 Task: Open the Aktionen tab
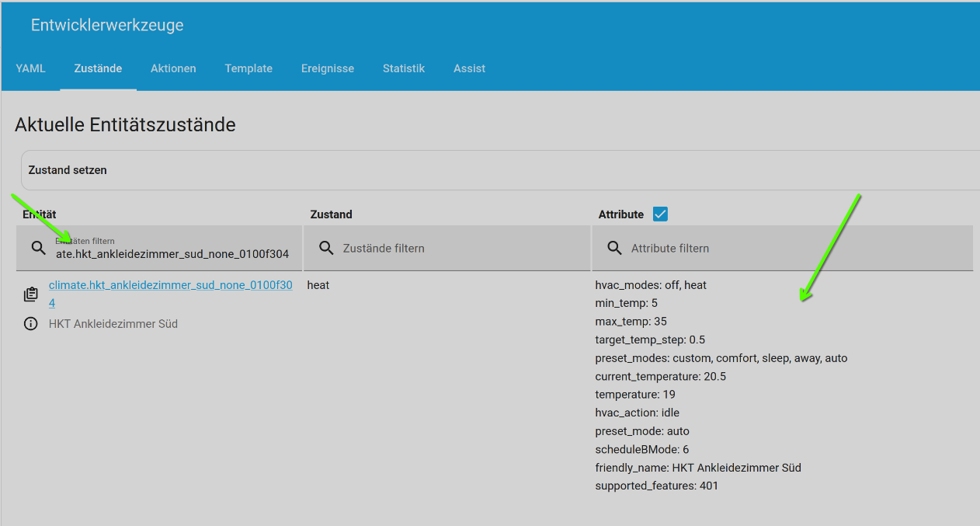(173, 68)
